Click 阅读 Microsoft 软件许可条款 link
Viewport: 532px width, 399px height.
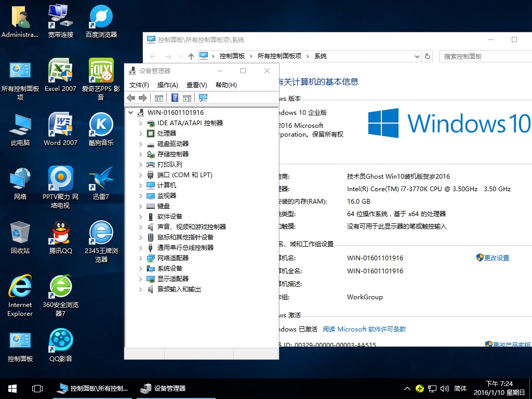click(x=364, y=329)
